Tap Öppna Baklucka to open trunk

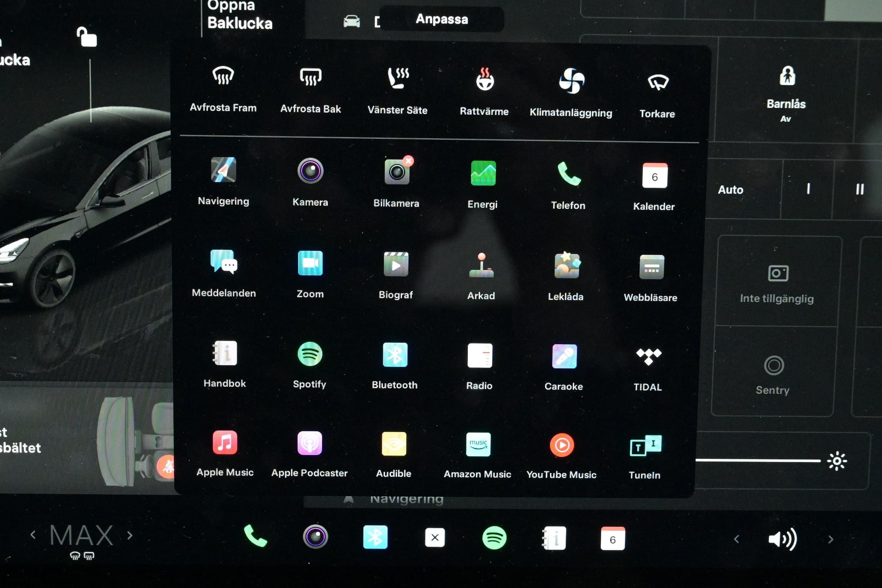240,15
